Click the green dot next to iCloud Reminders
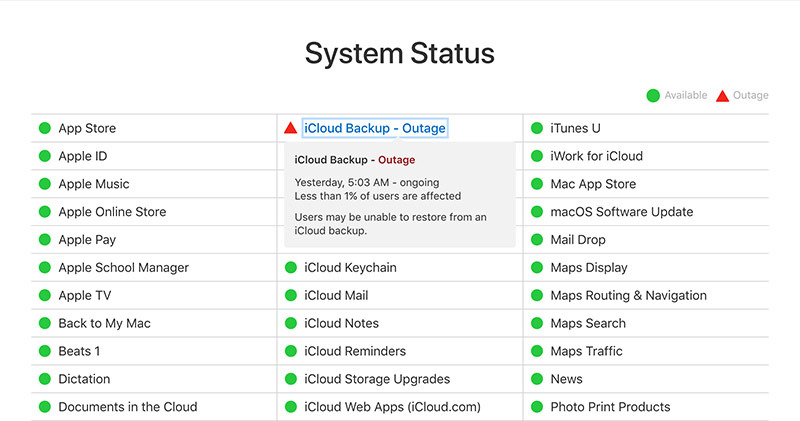The image size is (800, 421). [x=291, y=351]
